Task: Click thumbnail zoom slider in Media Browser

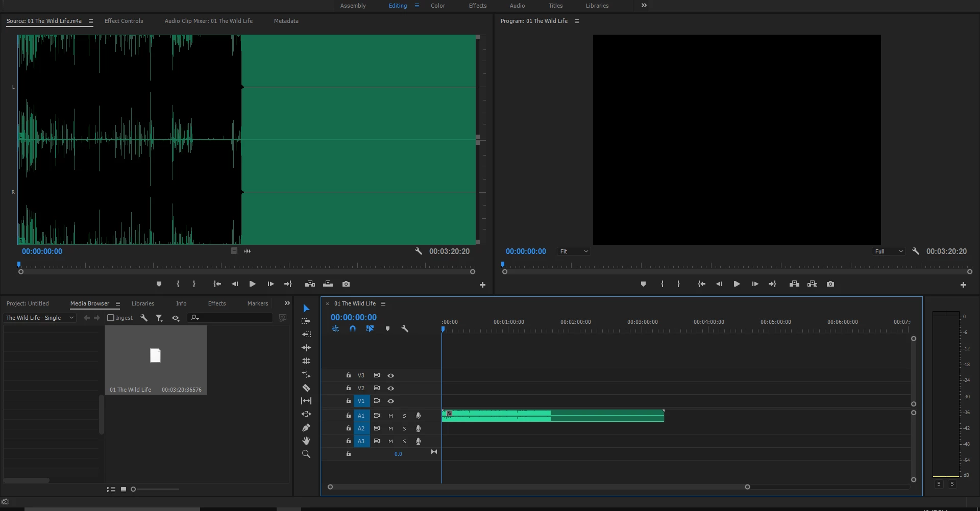Action: coord(155,489)
